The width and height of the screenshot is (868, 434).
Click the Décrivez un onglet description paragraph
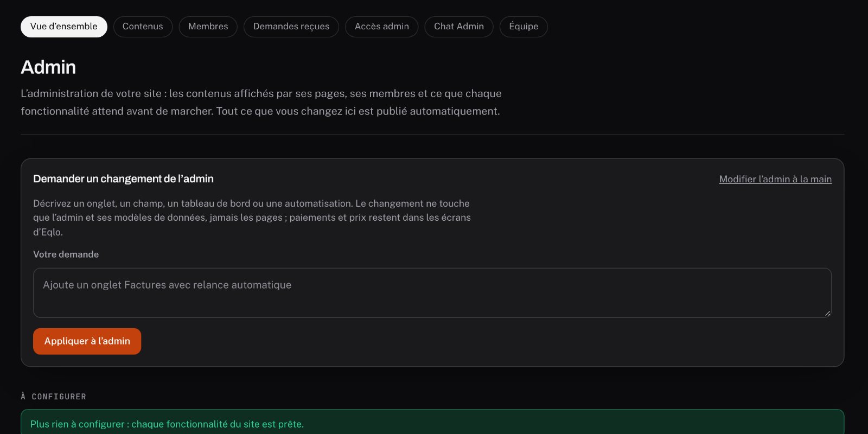pyautogui.click(x=252, y=218)
